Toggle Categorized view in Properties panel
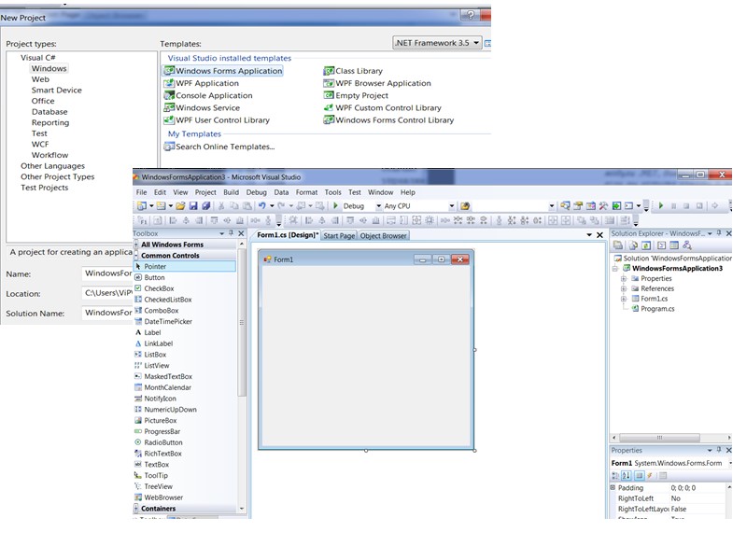This screenshot has height=560, width=747. click(615, 475)
